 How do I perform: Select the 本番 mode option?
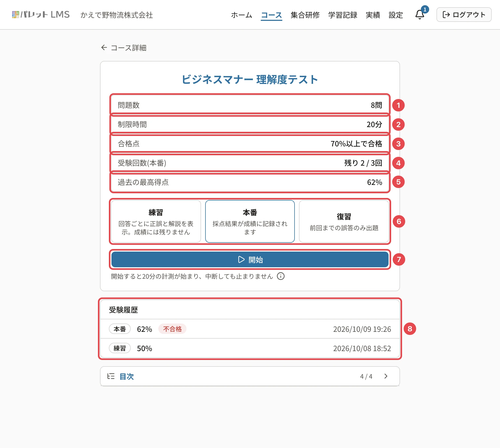(250, 221)
